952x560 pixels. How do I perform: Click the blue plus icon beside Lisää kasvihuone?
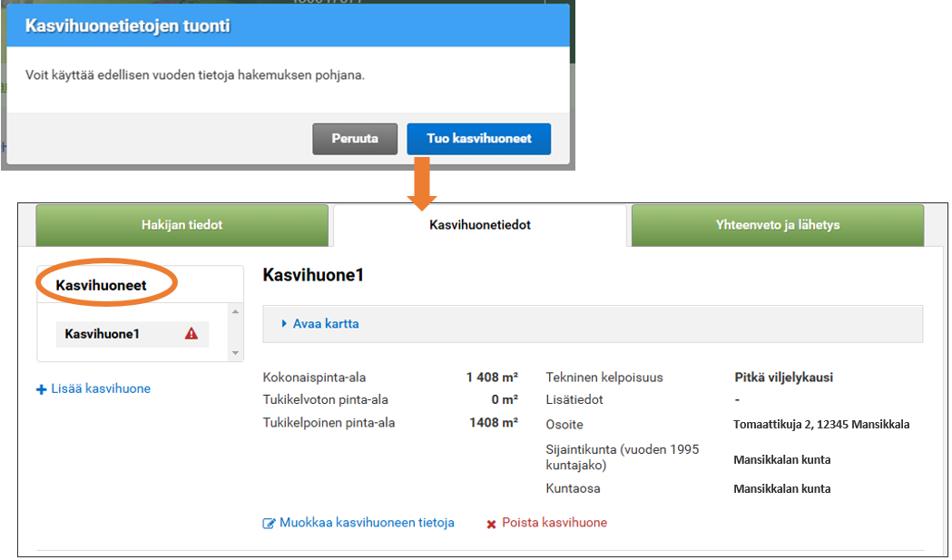[41, 388]
